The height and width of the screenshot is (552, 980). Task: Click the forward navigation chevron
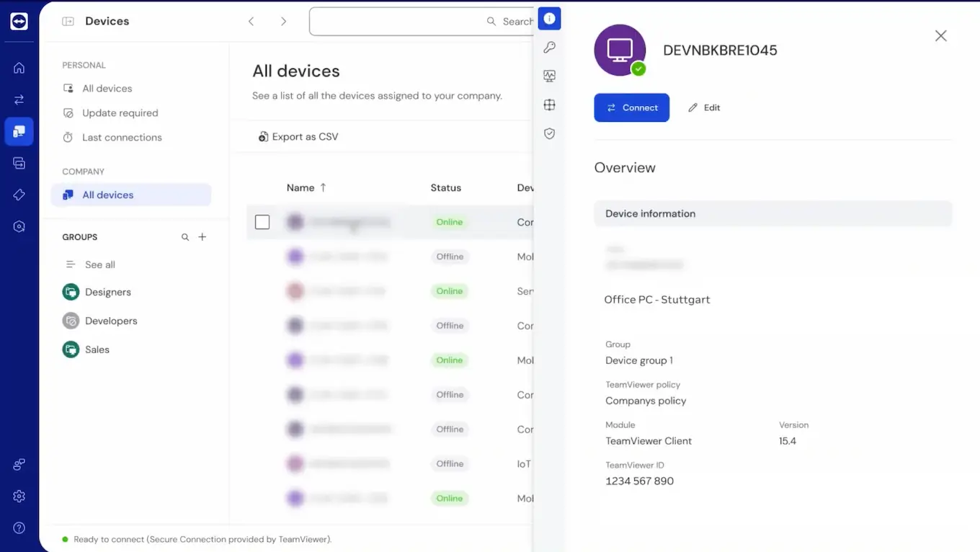coord(283,22)
